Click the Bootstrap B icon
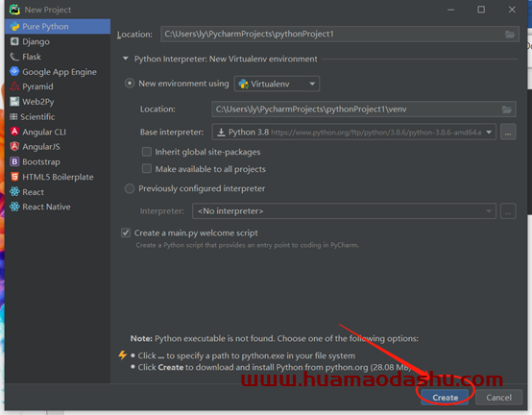 [x=14, y=161]
